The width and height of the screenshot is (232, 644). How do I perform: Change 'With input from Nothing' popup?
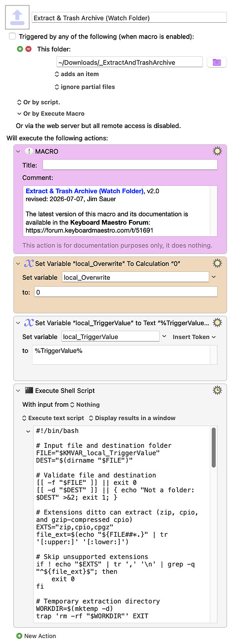(85, 404)
